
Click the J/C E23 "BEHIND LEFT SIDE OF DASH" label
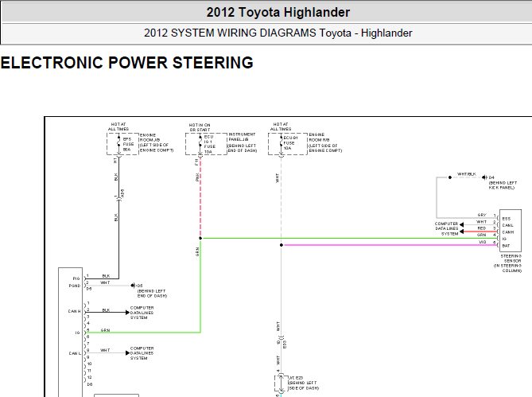click(x=303, y=383)
